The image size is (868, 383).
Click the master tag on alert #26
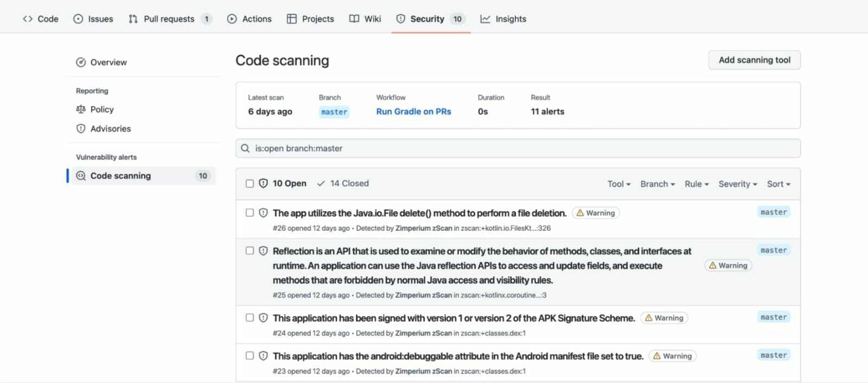[x=774, y=212]
